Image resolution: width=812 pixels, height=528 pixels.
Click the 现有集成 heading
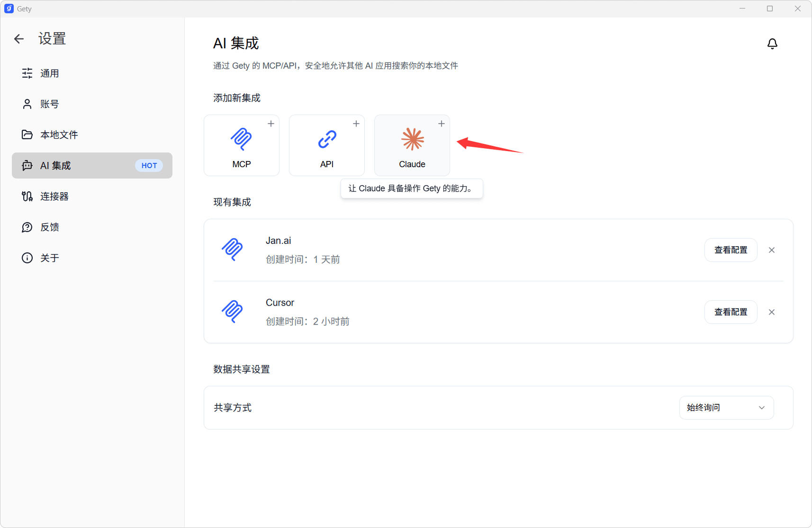[x=232, y=202]
